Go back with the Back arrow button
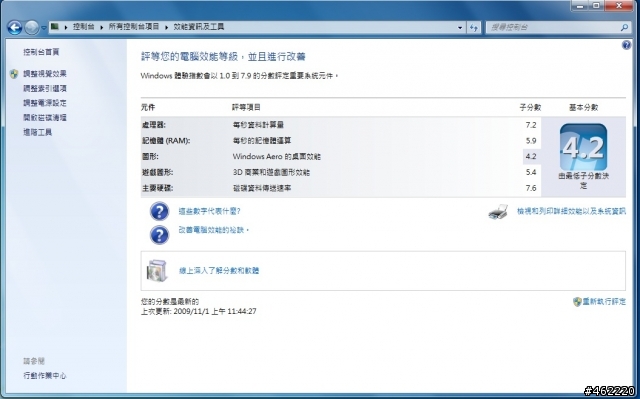 point(15,28)
